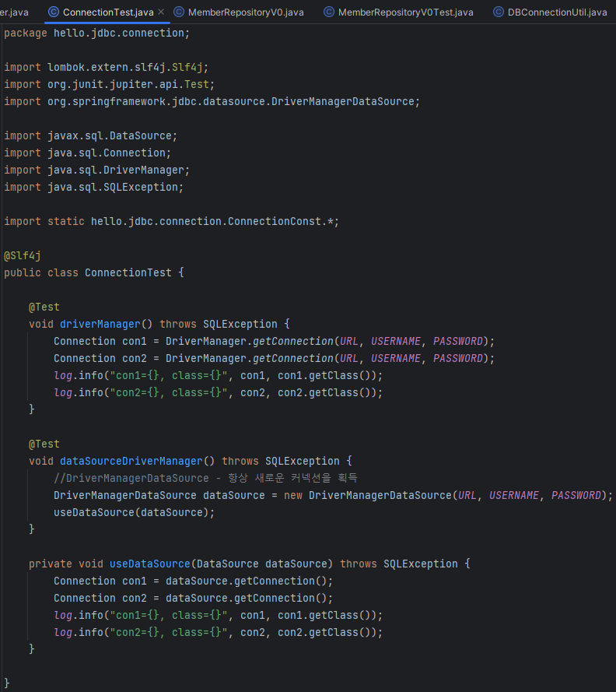
Task: Click the class icon on MemberRepositoryV0.java tab
Action: (x=179, y=12)
